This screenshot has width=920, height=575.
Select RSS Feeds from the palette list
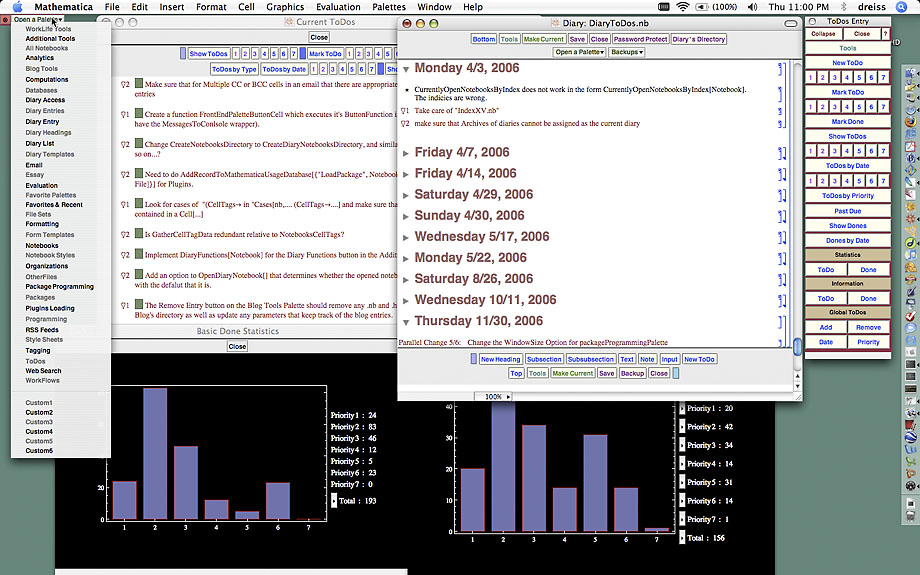(42, 329)
